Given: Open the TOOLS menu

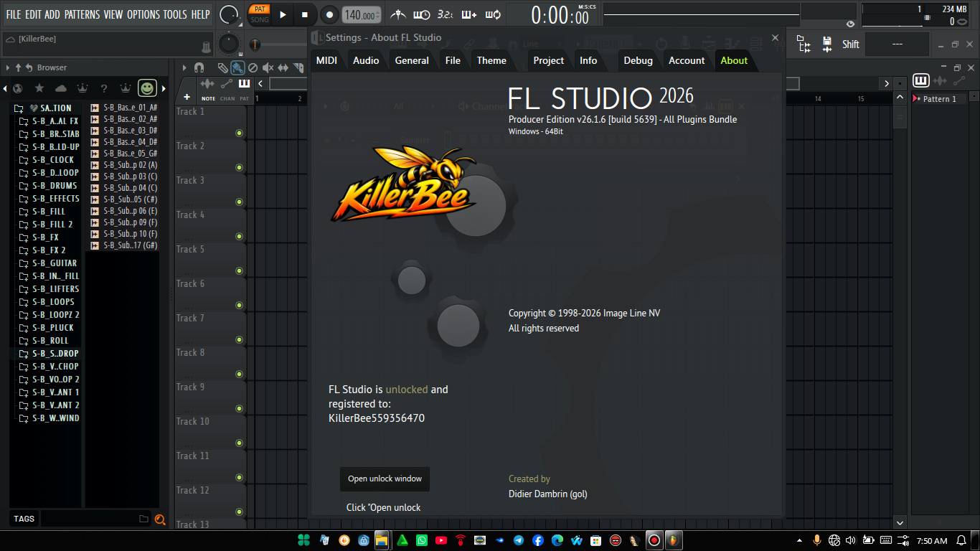Looking at the screenshot, I should [174, 14].
